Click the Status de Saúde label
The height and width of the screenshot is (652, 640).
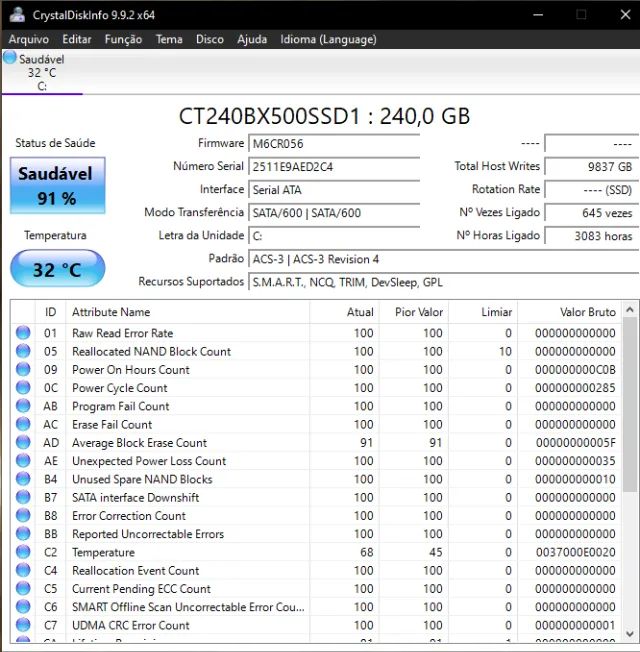click(55, 143)
